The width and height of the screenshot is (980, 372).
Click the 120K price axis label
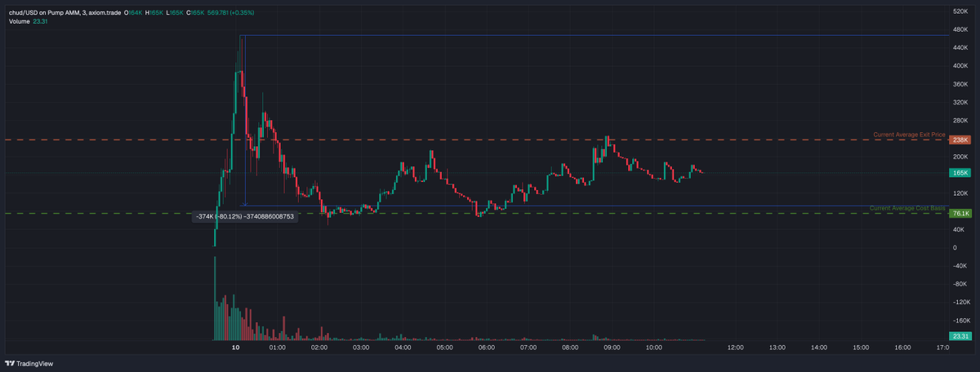960,193
